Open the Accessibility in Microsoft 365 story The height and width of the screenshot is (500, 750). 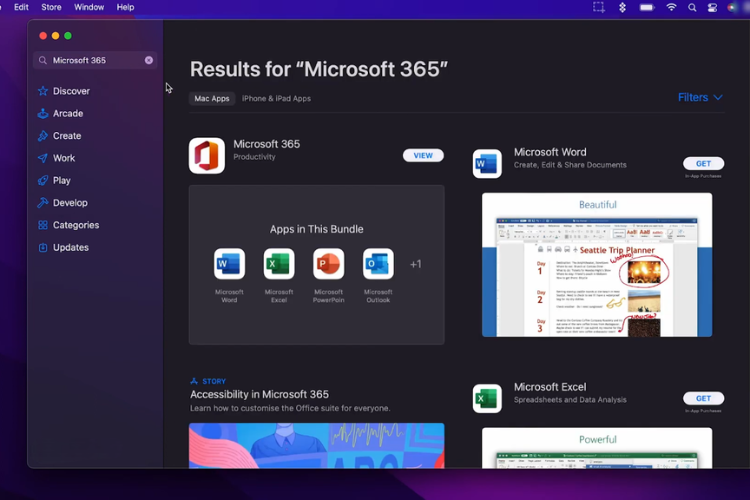click(x=259, y=394)
